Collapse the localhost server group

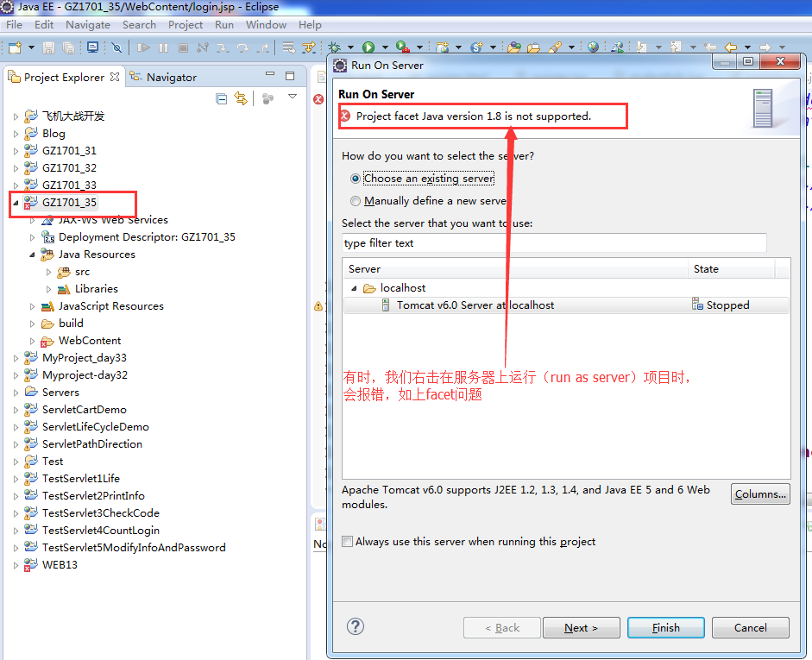click(354, 288)
